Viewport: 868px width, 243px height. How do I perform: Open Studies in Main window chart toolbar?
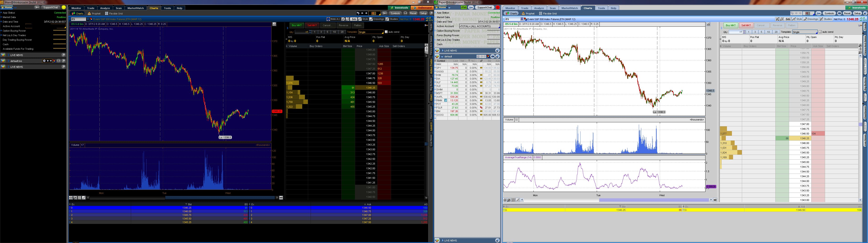pos(392,19)
